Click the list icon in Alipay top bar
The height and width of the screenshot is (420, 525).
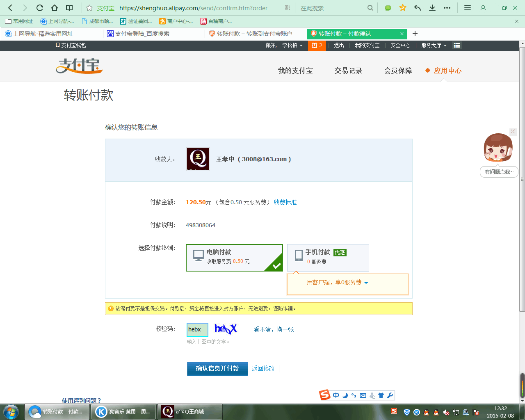pos(457,45)
